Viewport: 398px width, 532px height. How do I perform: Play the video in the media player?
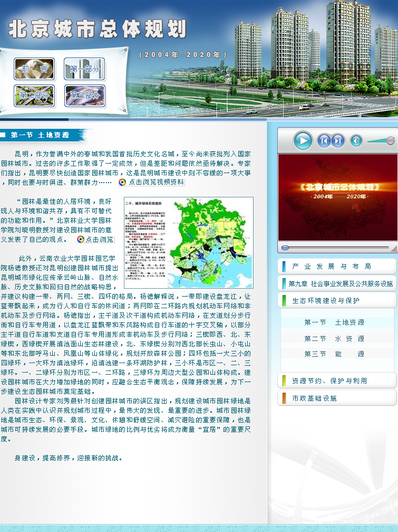click(303, 140)
